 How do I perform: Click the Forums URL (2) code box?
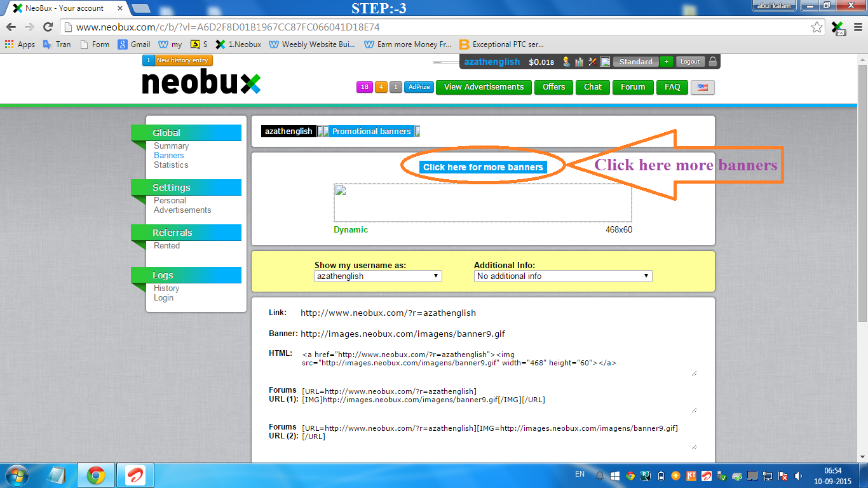(x=498, y=435)
